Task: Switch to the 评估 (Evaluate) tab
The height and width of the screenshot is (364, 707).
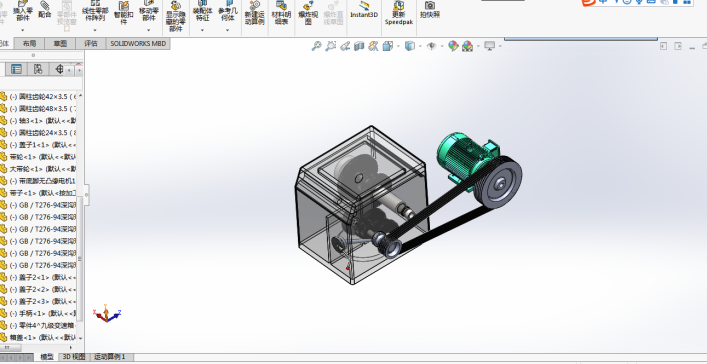Action: point(91,43)
